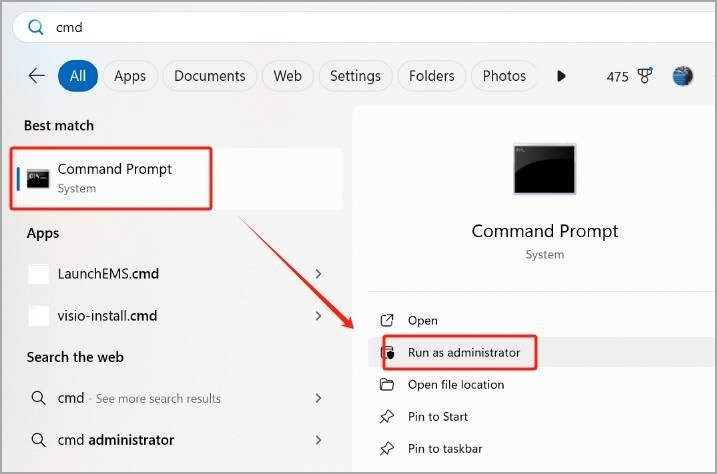The image size is (717, 474).
Task: Switch to the Folders filter tab
Action: [432, 76]
